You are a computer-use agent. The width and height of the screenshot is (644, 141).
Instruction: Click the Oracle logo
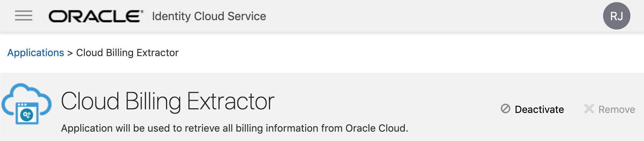[96, 16]
